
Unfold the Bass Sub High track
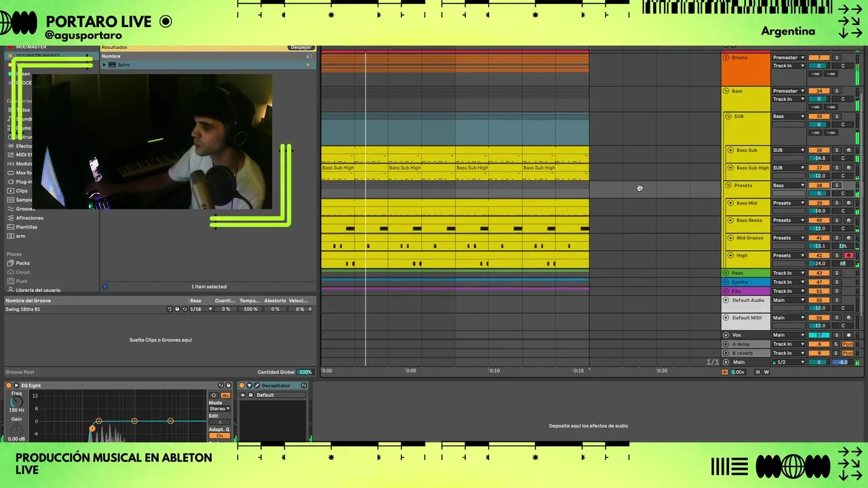click(731, 168)
